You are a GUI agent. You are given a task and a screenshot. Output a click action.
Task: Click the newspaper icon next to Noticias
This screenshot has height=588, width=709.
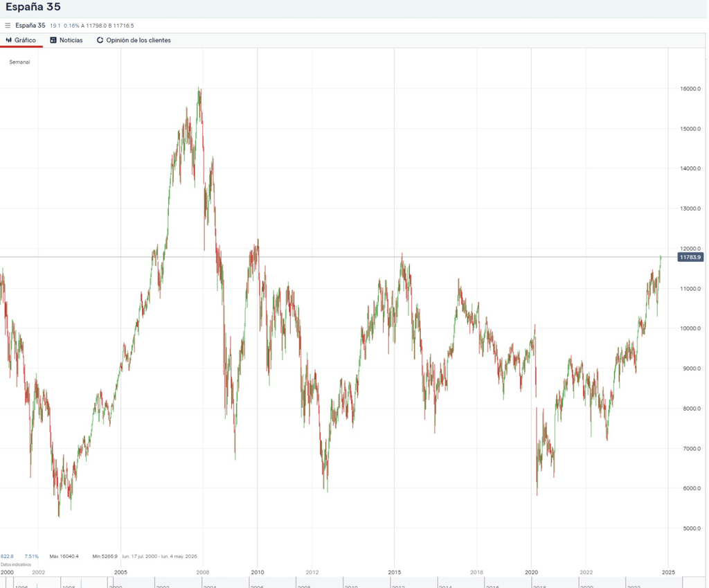53,40
